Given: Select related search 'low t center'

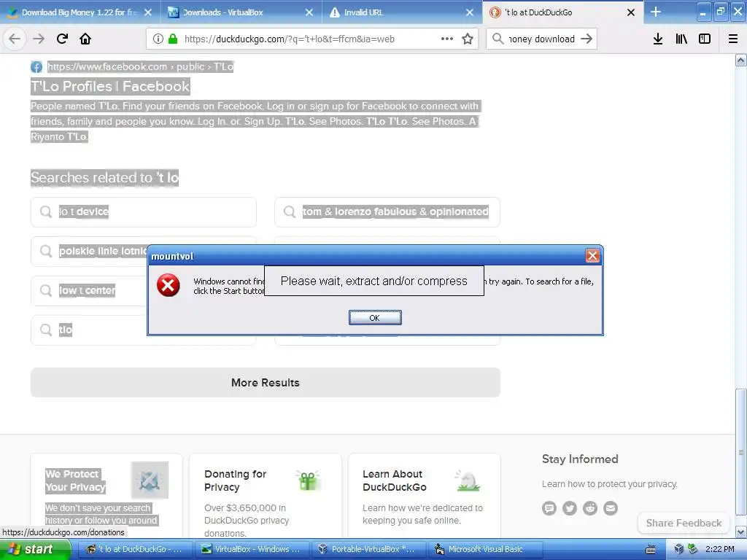Looking at the screenshot, I should coord(89,290).
